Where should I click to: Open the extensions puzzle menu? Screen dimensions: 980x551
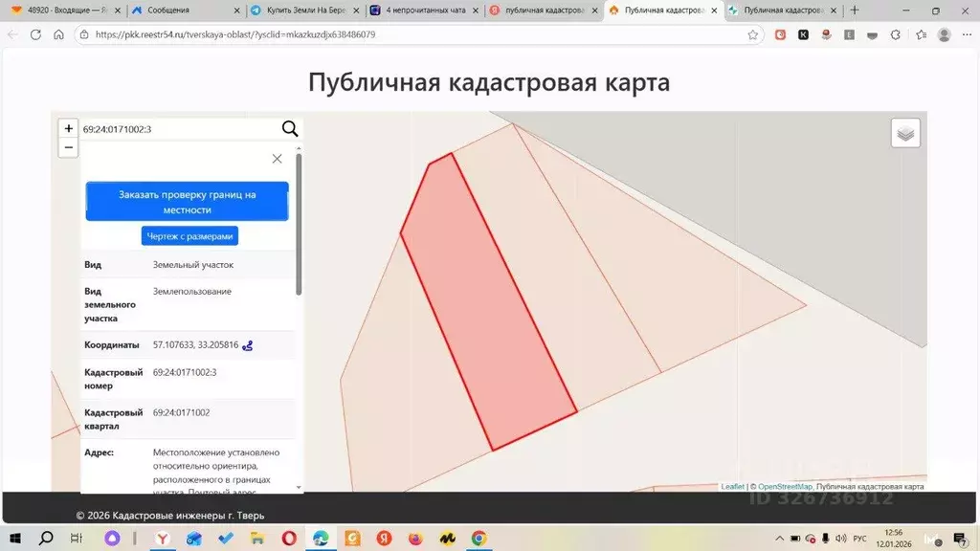click(x=897, y=34)
